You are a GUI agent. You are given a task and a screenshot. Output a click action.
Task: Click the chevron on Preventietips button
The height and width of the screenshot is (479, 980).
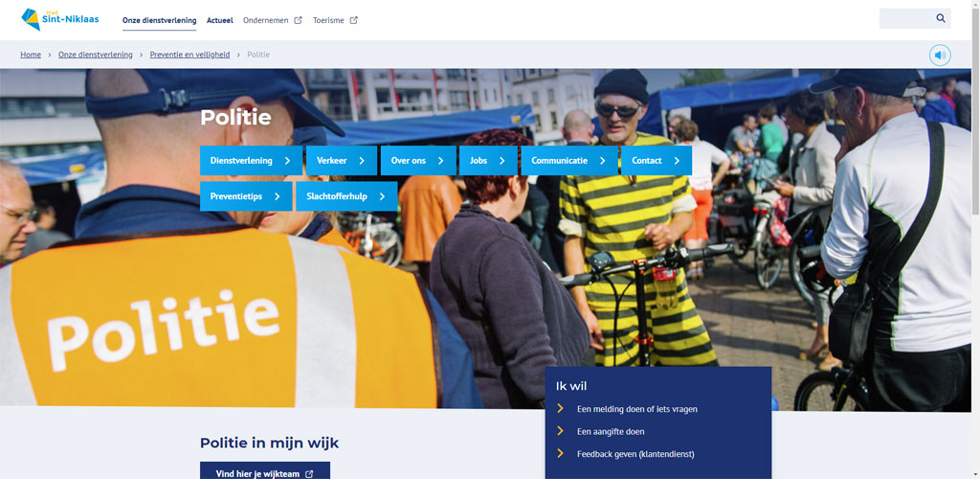tap(277, 196)
